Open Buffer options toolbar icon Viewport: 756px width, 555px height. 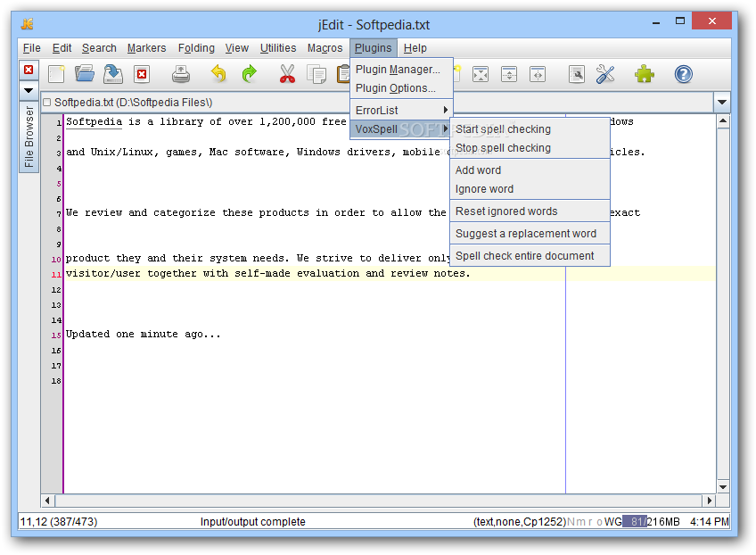(577, 74)
